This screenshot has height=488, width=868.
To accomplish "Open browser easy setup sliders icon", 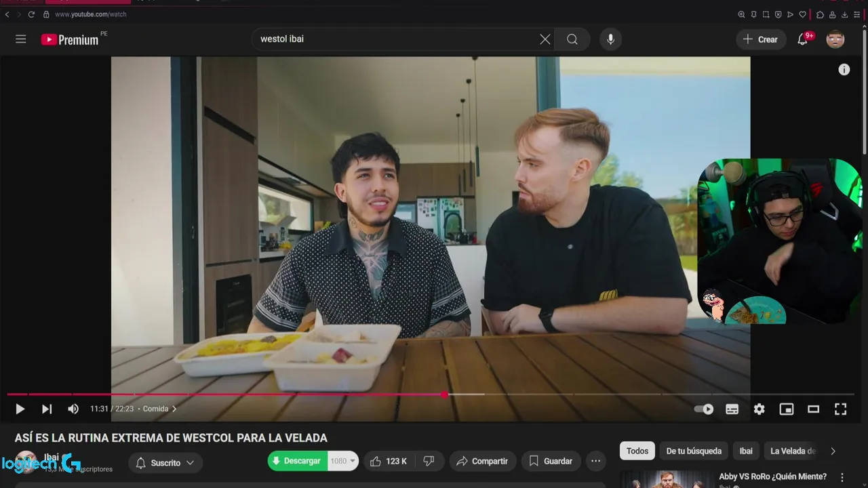I will click(x=857, y=14).
